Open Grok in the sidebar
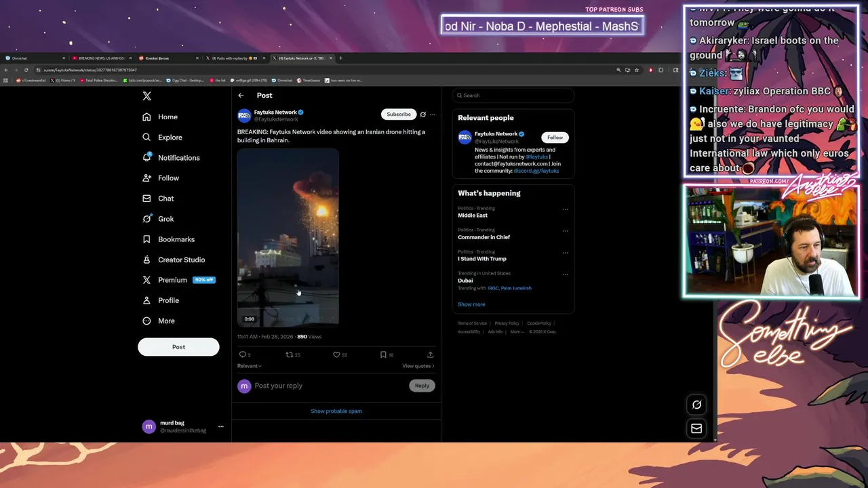 pyautogui.click(x=158, y=218)
